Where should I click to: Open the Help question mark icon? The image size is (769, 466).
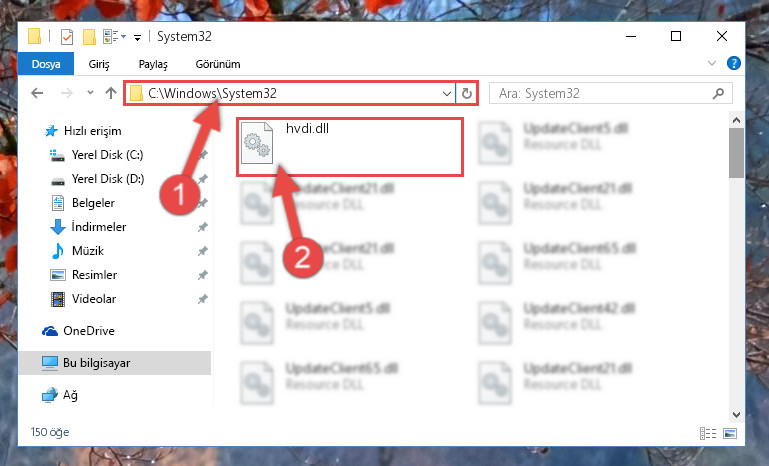click(734, 63)
